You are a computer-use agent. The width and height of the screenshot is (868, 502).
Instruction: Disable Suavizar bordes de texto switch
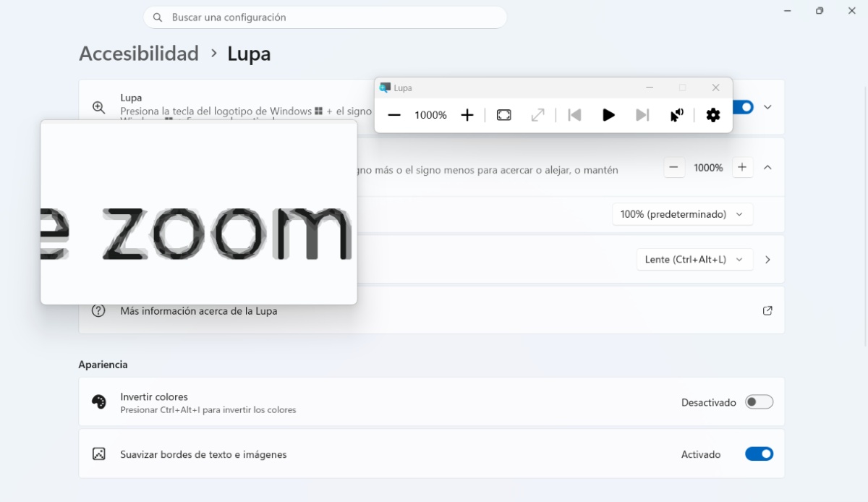tap(759, 454)
